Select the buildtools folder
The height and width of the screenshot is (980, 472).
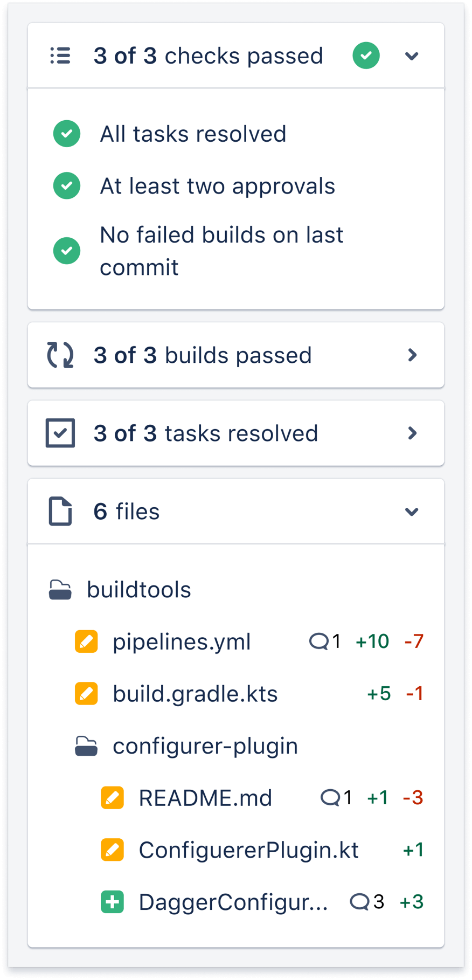[138, 589]
